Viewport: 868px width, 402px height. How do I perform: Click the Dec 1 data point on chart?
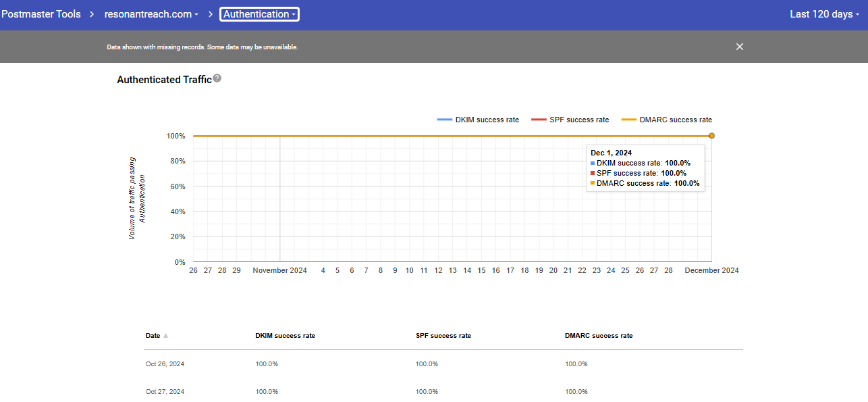tap(711, 136)
